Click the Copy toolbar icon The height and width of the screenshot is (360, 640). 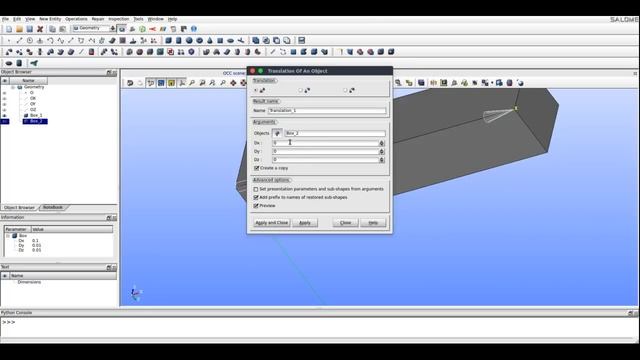pos(52,29)
